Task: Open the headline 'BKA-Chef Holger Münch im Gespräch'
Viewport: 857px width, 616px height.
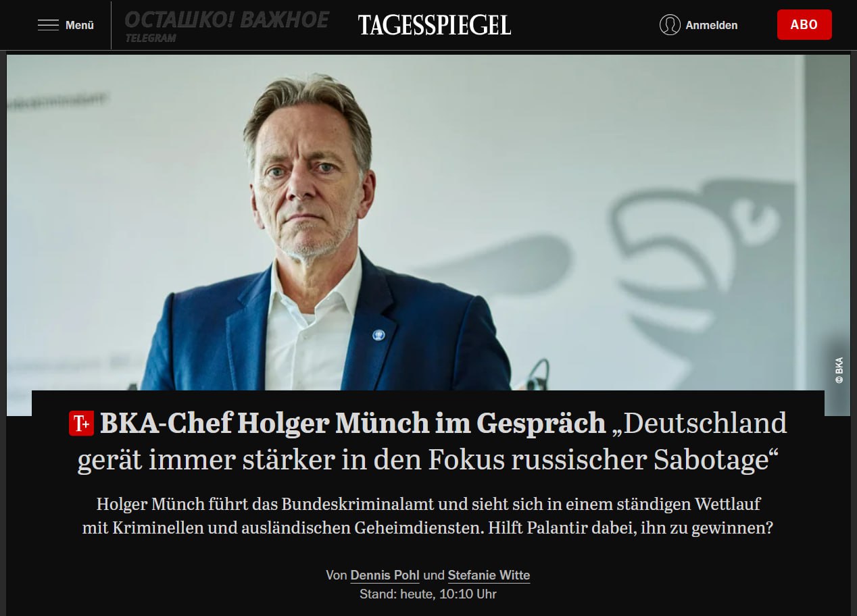Action: pyautogui.click(x=353, y=423)
